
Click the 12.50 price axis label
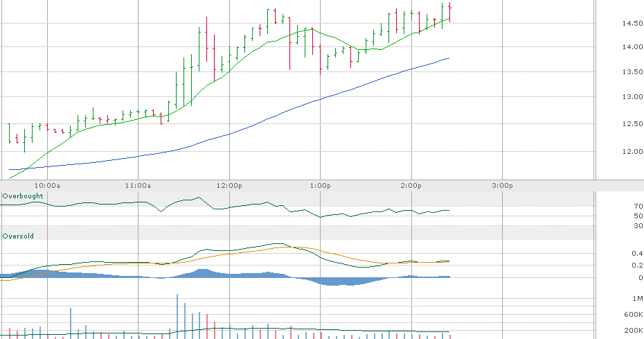point(632,124)
